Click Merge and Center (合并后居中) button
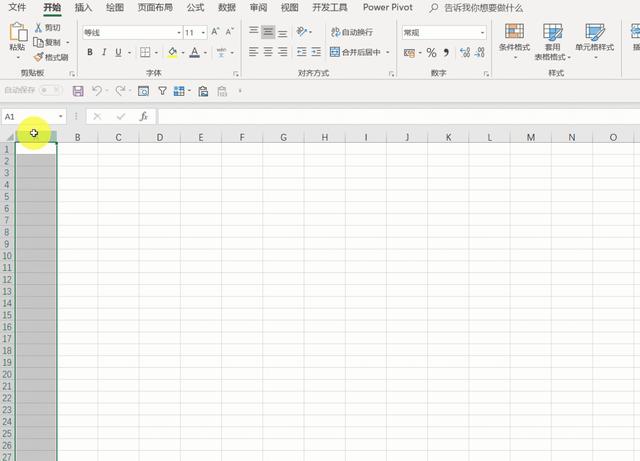 click(x=356, y=52)
